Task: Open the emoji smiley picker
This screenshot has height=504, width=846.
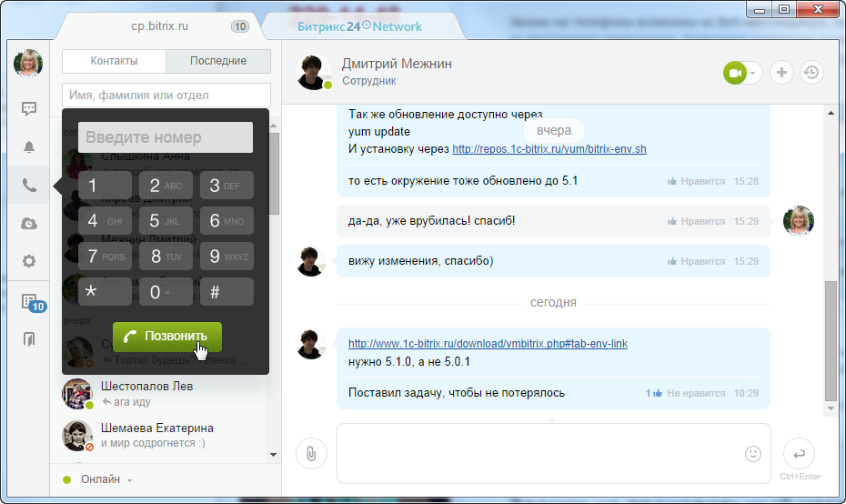Action: (752, 454)
